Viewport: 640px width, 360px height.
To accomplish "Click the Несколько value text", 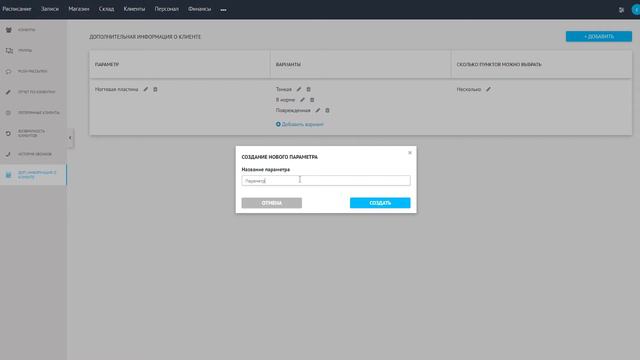I will (469, 89).
